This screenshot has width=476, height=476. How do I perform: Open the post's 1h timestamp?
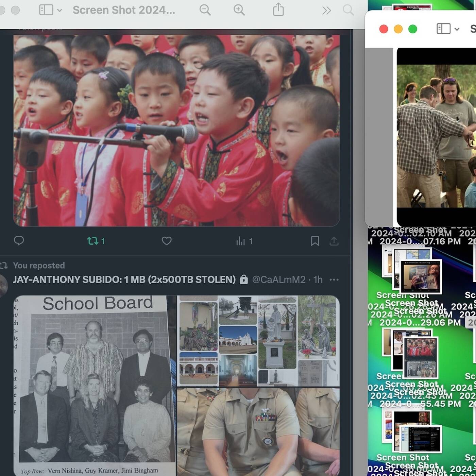click(x=318, y=279)
